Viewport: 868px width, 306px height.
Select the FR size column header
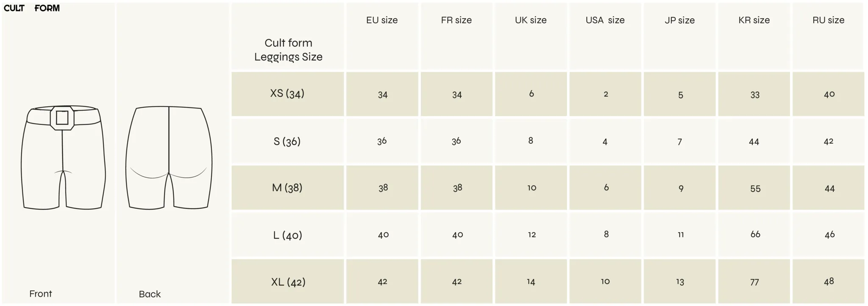tap(456, 20)
